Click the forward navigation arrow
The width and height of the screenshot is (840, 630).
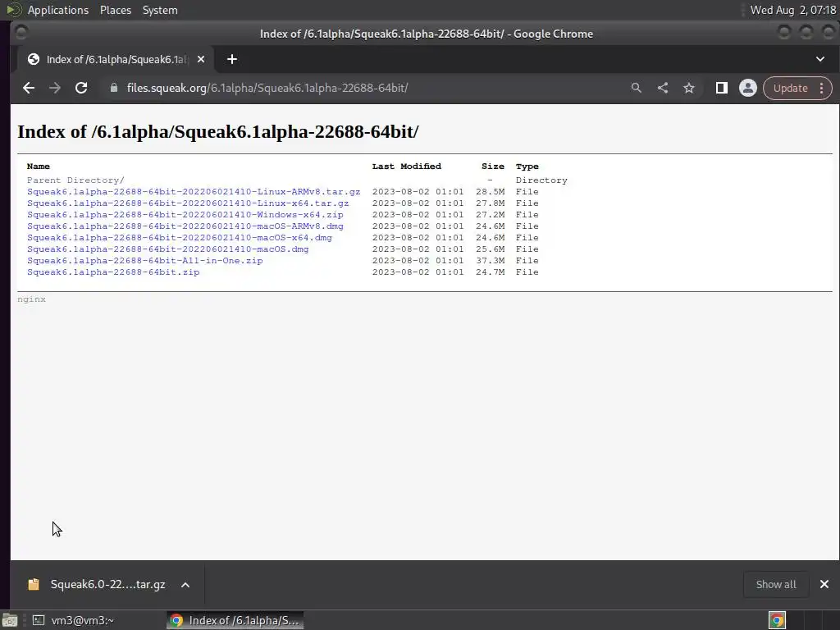click(x=55, y=88)
